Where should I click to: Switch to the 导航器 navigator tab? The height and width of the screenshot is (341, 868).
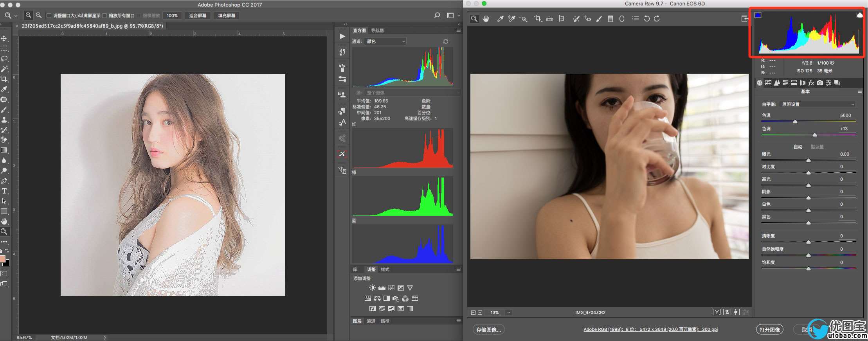(377, 31)
